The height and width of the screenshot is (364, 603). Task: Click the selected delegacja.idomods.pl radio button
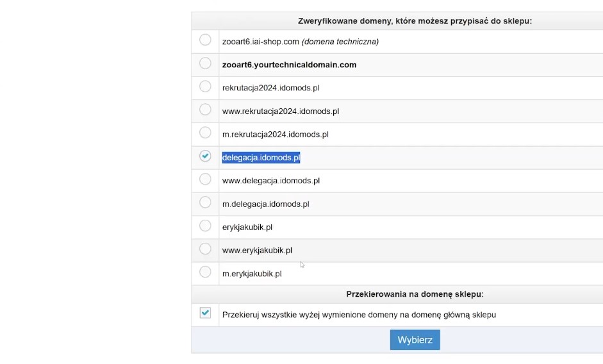click(205, 156)
